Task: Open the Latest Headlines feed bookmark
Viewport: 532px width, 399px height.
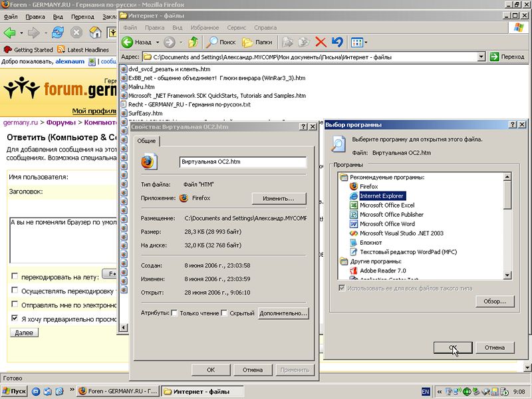Action: 83,49
